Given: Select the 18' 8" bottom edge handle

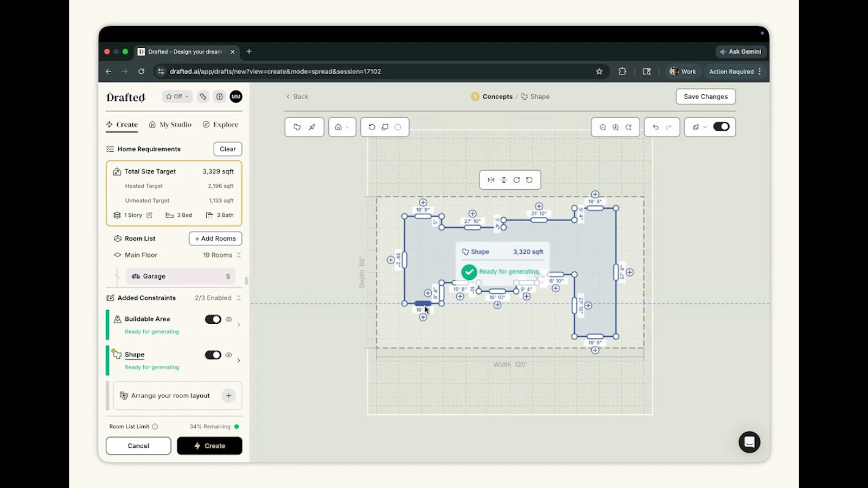Looking at the screenshot, I should [595, 337].
